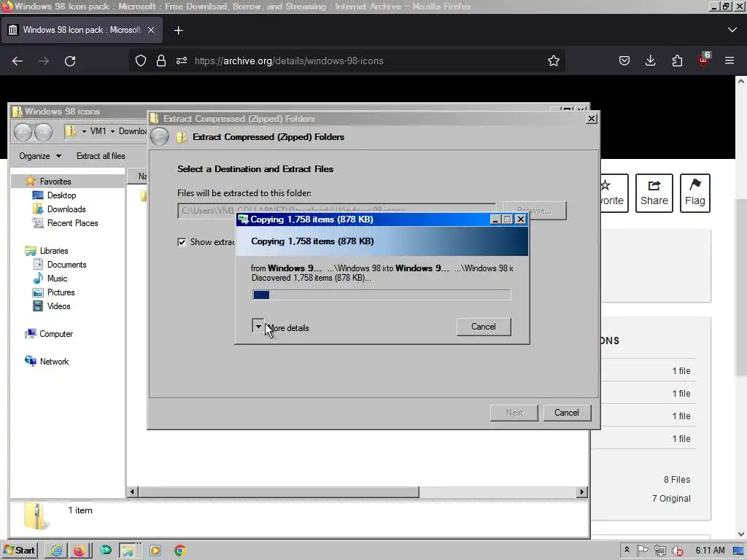Open Recent Places in navigation pane

click(72, 223)
